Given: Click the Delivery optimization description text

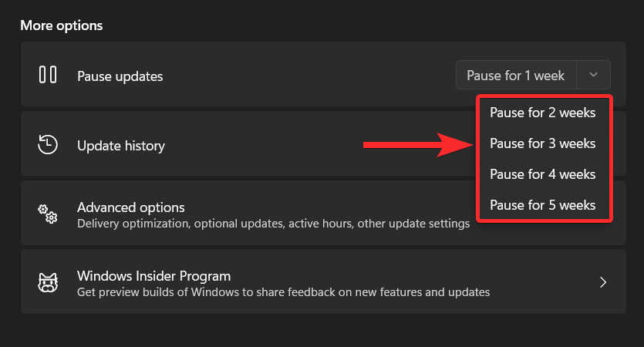Looking at the screenshot, I should 273,224.
